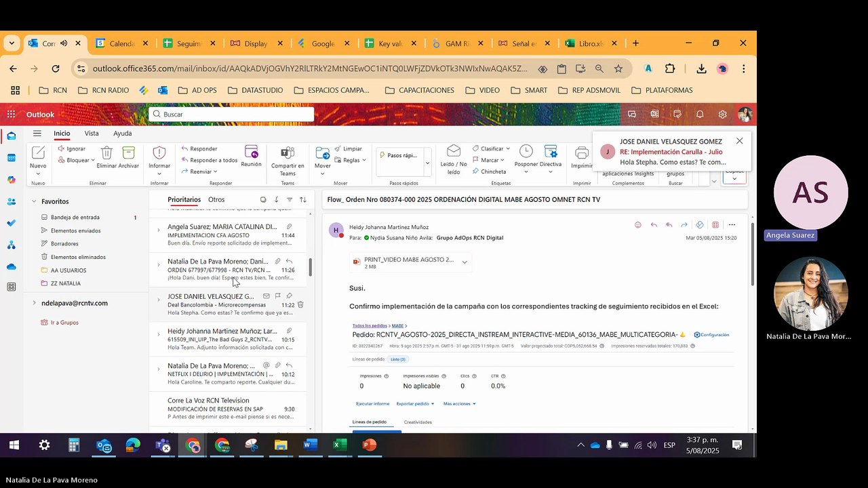Open Teams chat icon in Outlook header
868x488 pixels.
(632, 115)
